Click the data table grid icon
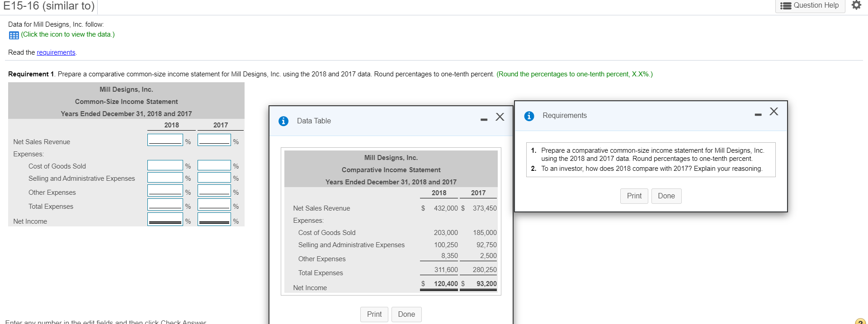This screenshot has width=868, height=324. (x=14, y=35)
